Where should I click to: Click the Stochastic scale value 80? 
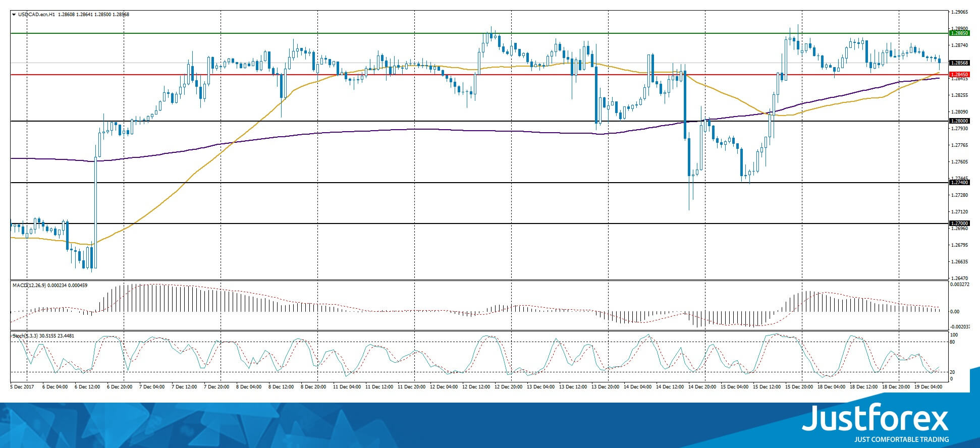952,342
